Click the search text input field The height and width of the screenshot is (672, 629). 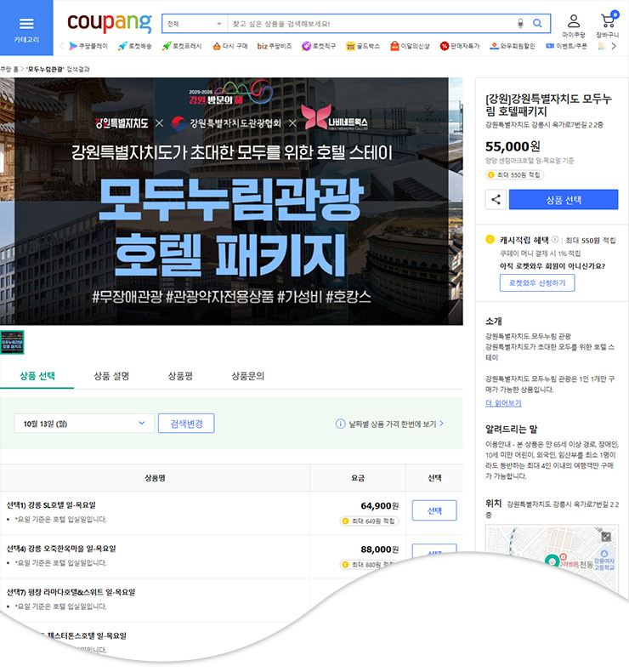pos(370,24)
